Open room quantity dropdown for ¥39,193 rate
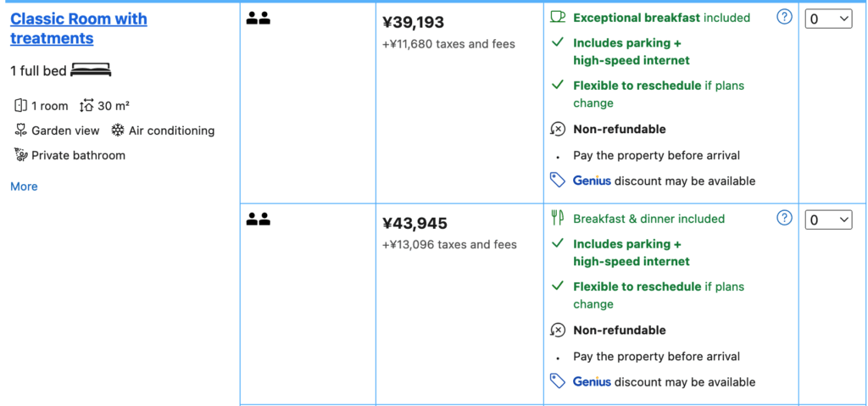 click(828, 19)
